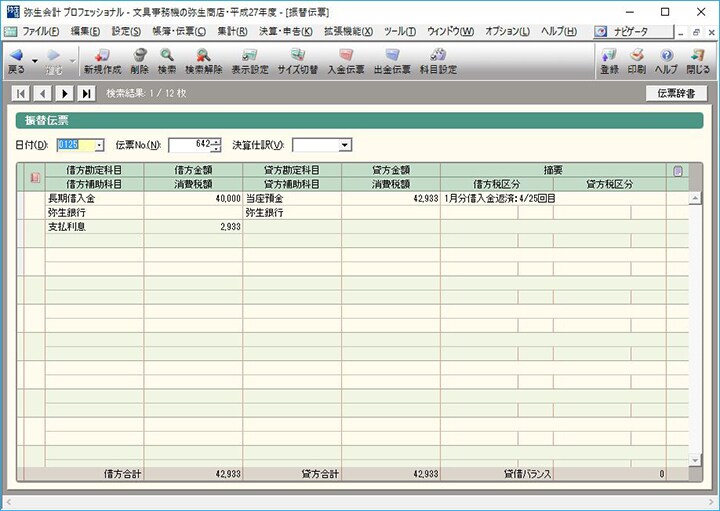Viewport: 720px width, 511px height.
Task: Click the 削除 (delete) trash icon
Action: click(x=140, y=58)
